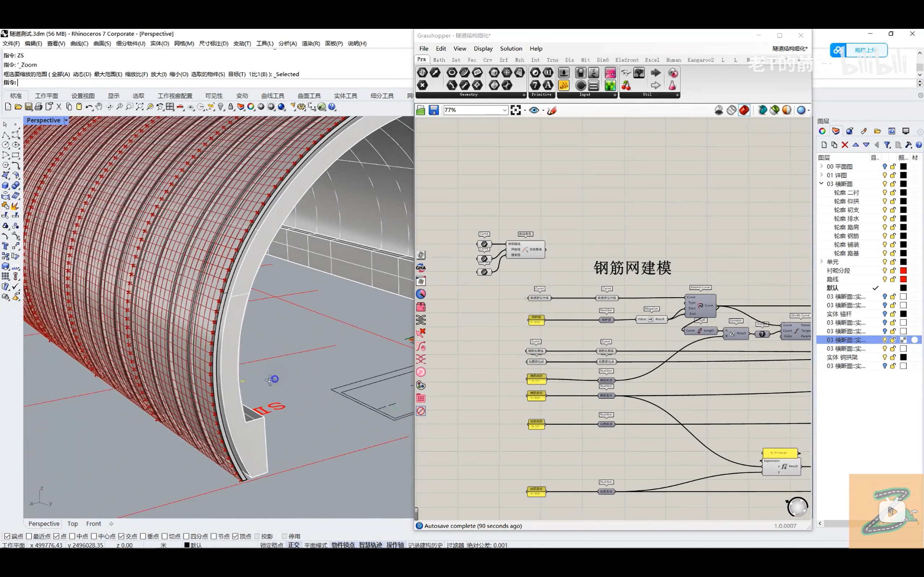Click the Rhino pan hand icon

click(x=99, y=107)
